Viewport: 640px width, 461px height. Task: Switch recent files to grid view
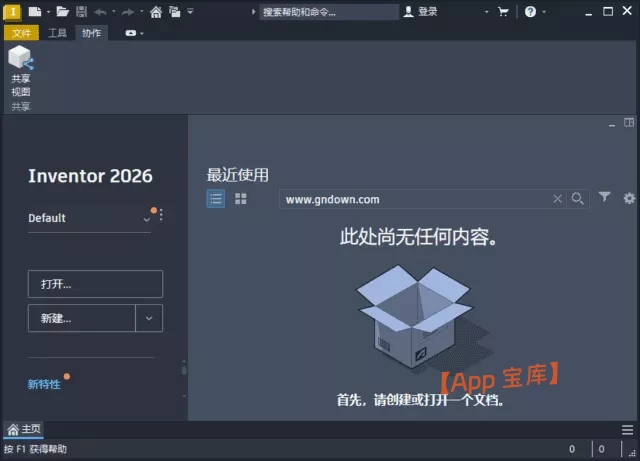point(240,199)
